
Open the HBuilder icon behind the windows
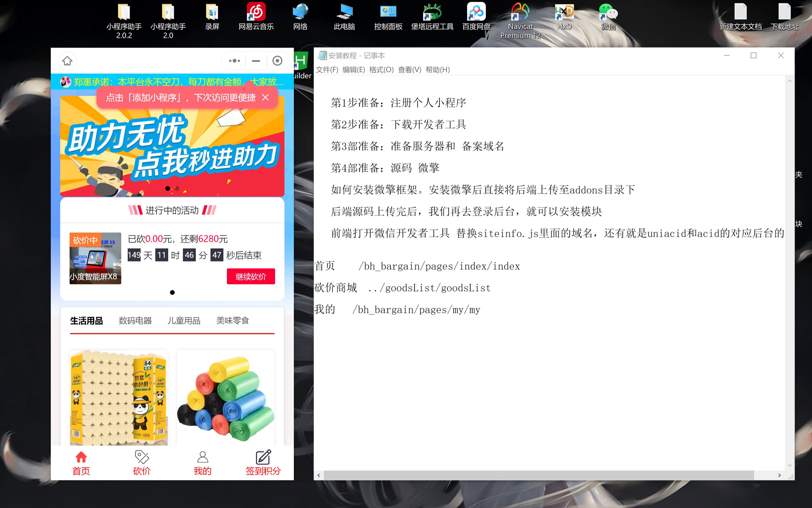click(x=302, y=66)
